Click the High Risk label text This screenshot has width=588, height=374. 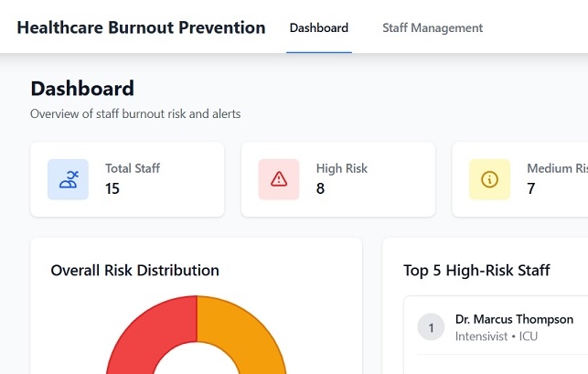(341, 168)
